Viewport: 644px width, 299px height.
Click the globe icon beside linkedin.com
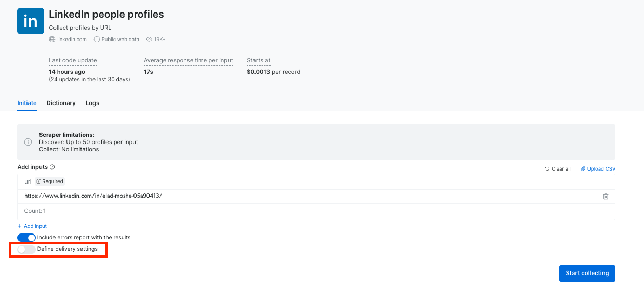pos(52,40)
